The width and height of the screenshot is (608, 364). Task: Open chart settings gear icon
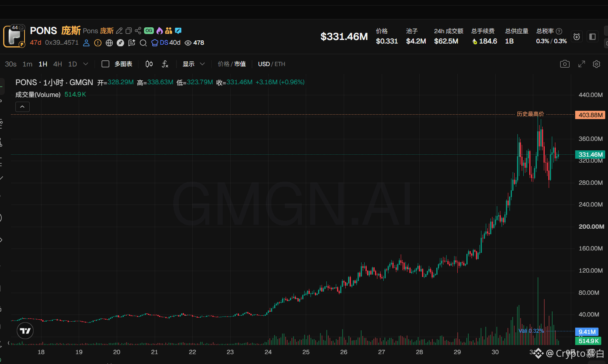[597, 64]
